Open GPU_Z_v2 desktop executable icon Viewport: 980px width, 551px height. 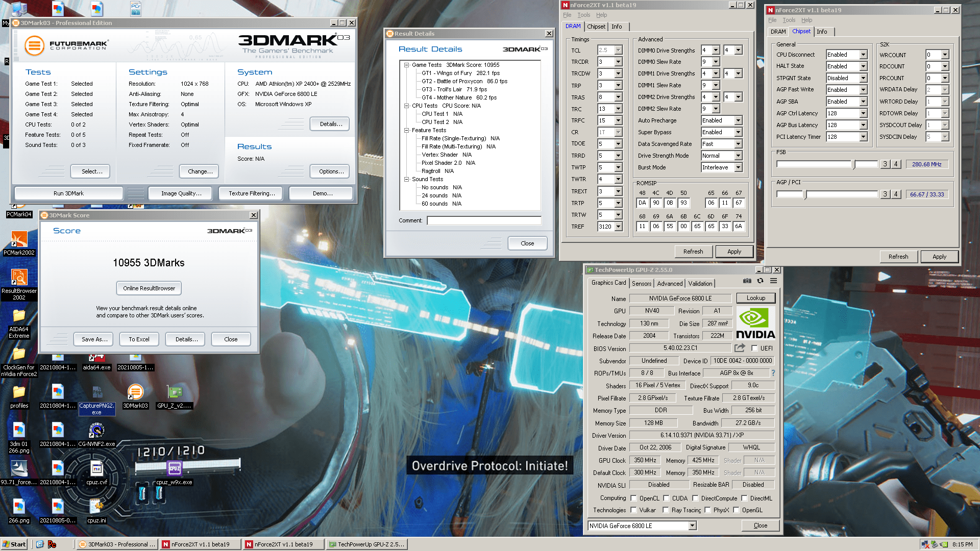point(175,397)
